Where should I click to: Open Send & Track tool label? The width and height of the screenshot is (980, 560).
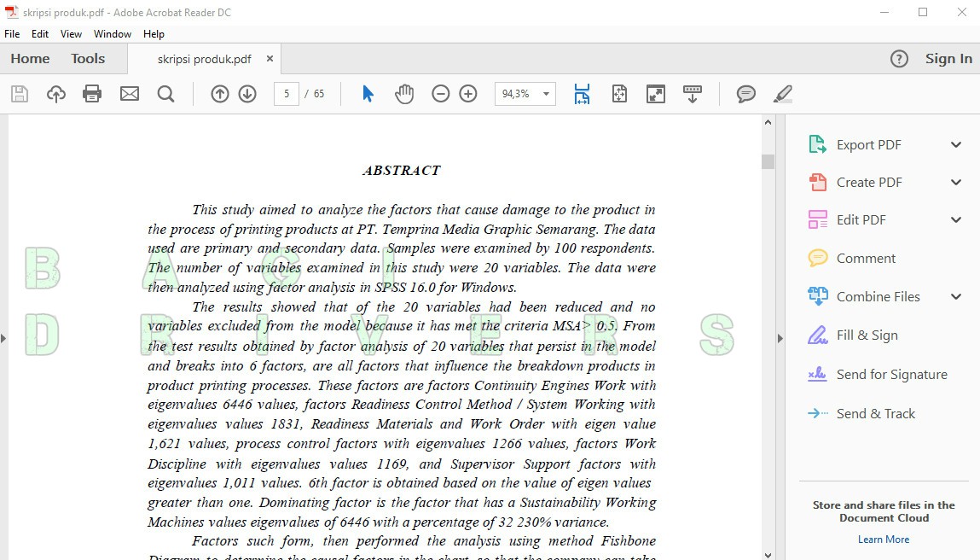[x=876, y=413]
